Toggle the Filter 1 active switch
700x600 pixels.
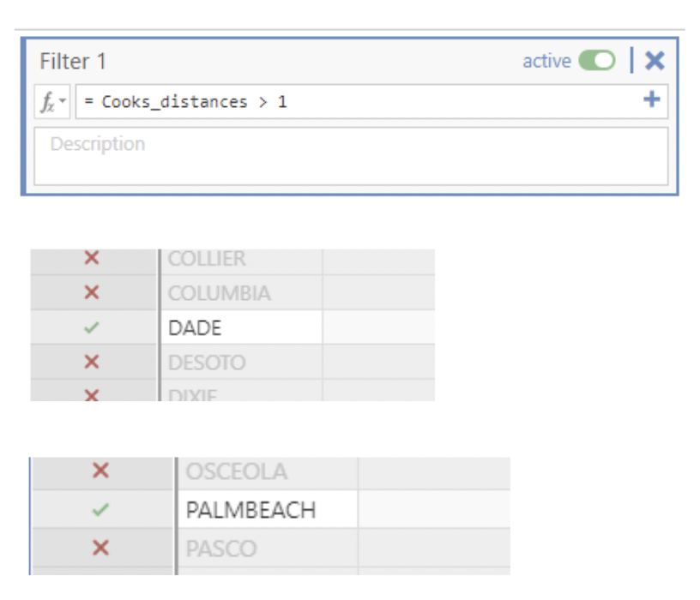(596, 61)
